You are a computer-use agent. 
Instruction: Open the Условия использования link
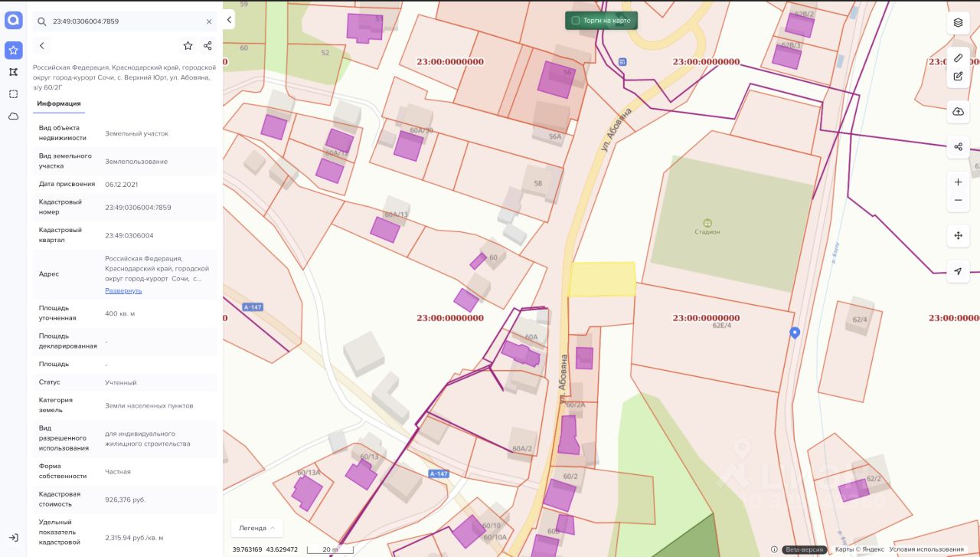(926, 549)
